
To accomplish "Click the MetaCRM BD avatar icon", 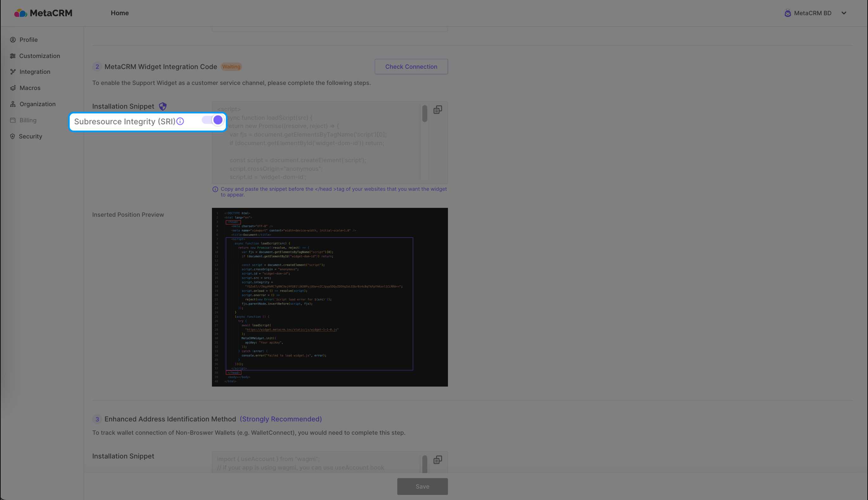I will click(x=788, y=13).
